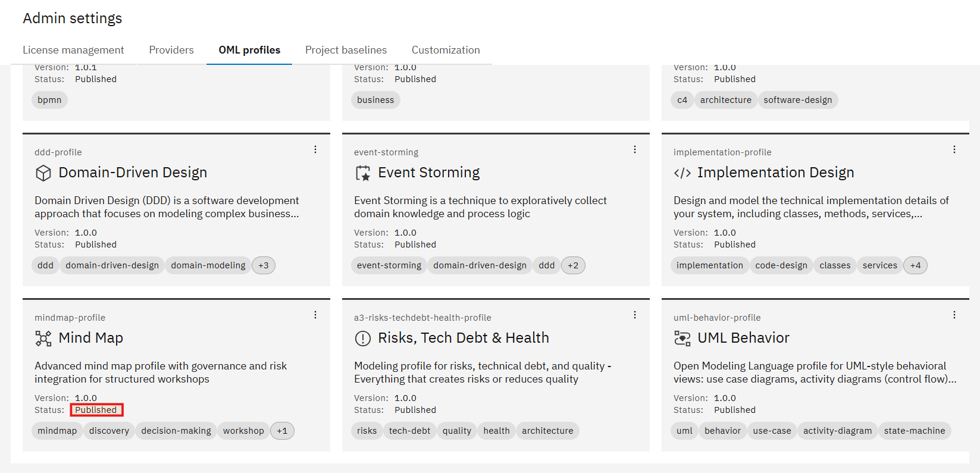
Task: Click the UML Behavior icon
Action: (682, 339)
